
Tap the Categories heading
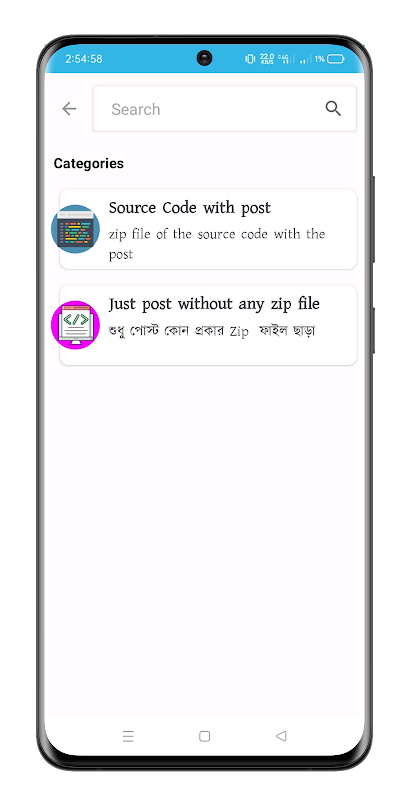89,164
